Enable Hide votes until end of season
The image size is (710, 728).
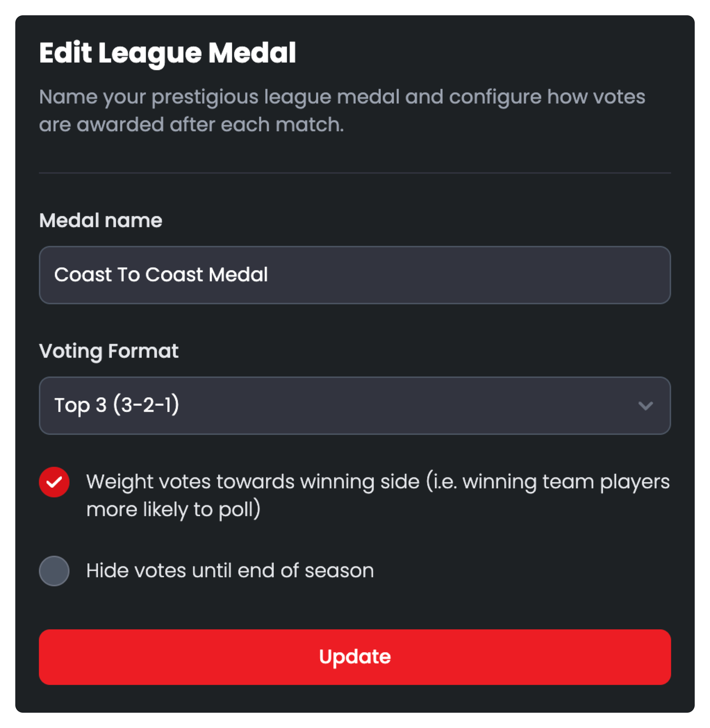click(54, 571)
